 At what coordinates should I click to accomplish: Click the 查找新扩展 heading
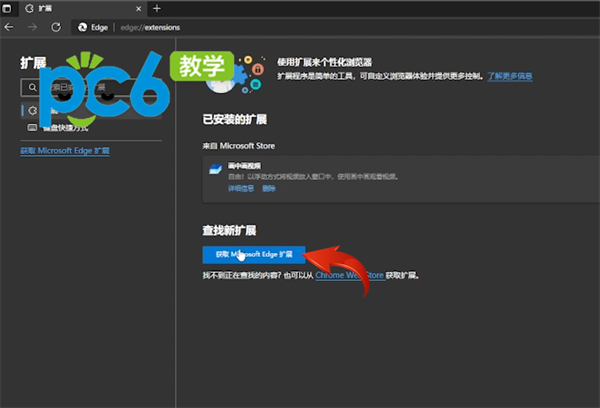point(229,230)
